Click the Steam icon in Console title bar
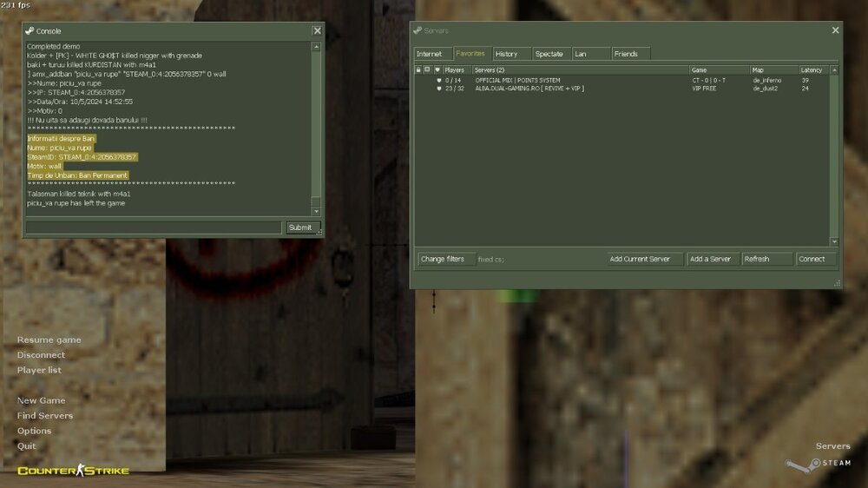 point(30,31)
